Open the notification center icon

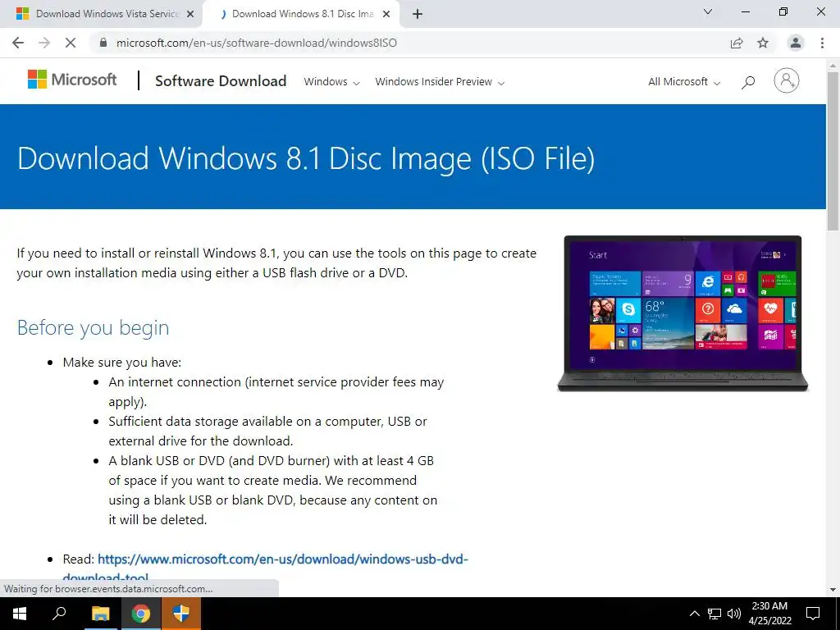pyautogui.click(x=813, y=614)
